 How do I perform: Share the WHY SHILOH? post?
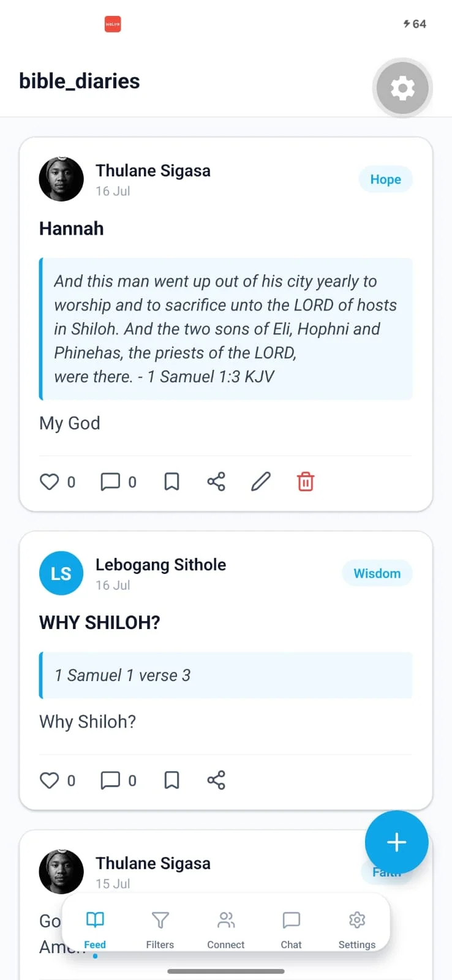pyautogui.click(x=216, y=780)
